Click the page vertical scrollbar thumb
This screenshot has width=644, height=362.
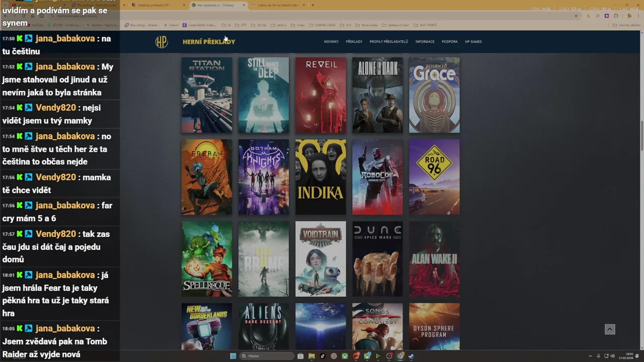(641, 136)
